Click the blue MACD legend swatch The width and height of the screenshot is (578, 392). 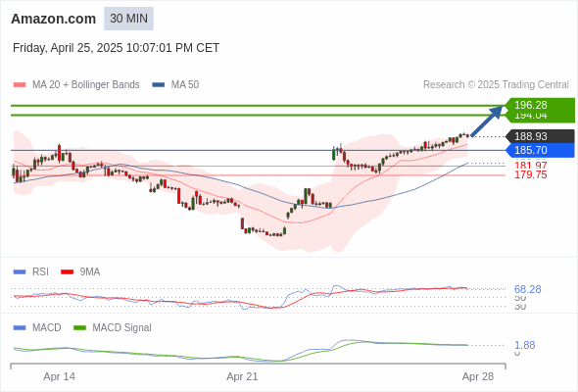(20, 328)
